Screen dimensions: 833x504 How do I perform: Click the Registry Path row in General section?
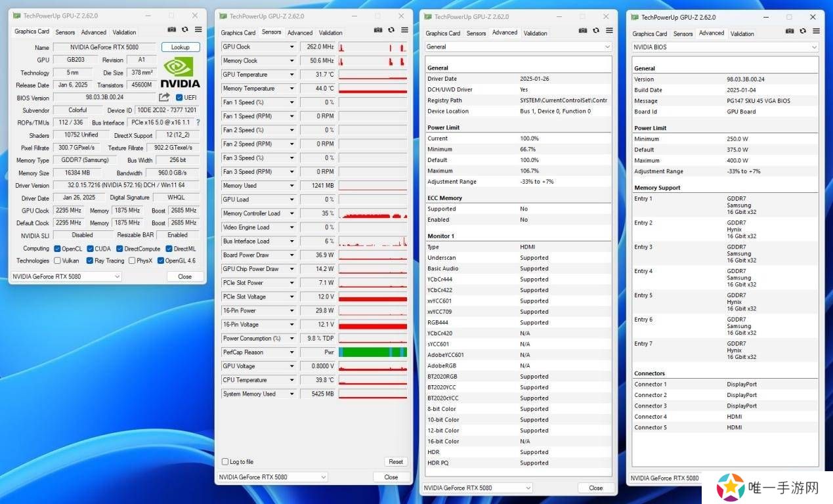click(x=517, y=100)
